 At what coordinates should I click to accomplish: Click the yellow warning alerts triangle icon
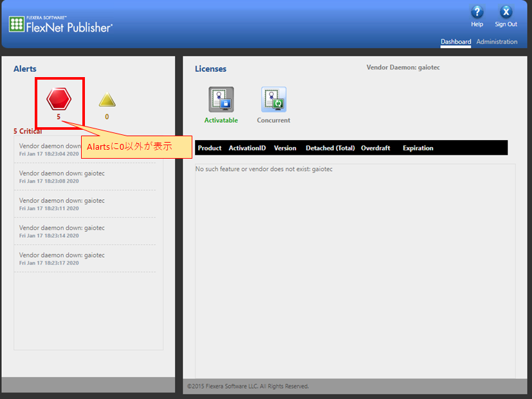click(107, 100)
